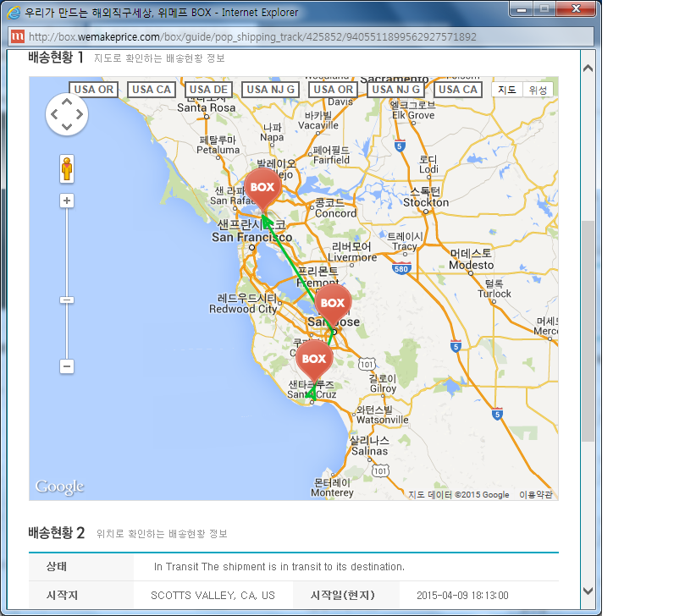The height and width of the screenshot is (616, 696).
Task: Click the page scrollbar down arrow
Action: tap(588, 591)
